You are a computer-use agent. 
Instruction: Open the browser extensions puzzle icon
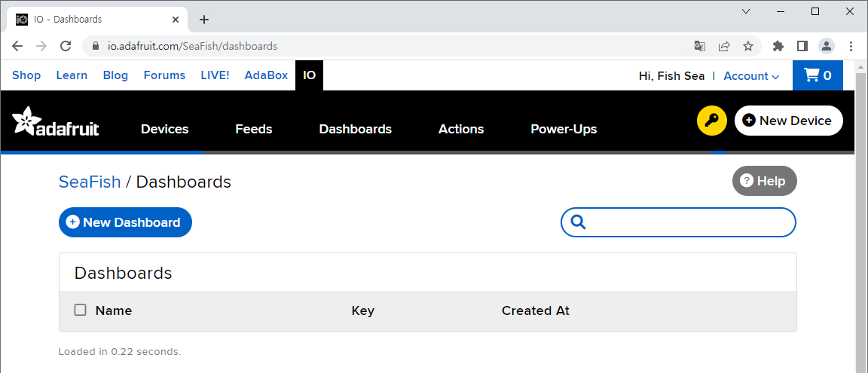pyautogui.click(x=778, y=47)
